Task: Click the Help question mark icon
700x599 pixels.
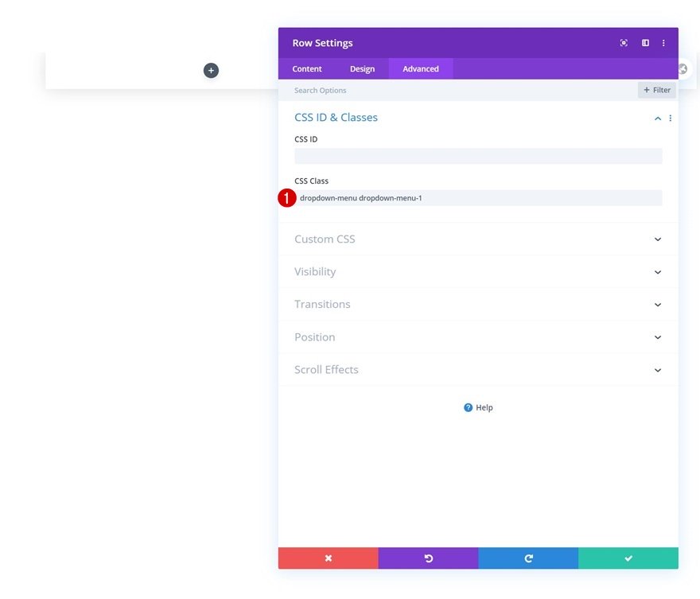Action: click(x=468, y=407)
